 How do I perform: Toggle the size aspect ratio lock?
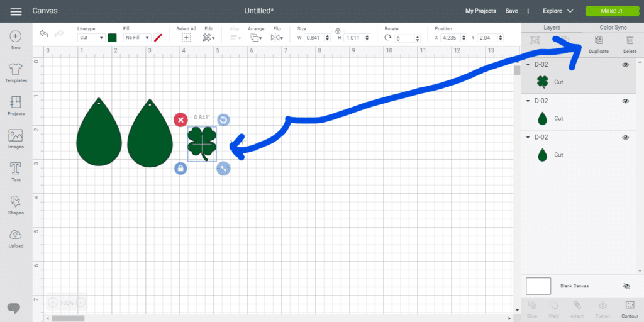338,31
